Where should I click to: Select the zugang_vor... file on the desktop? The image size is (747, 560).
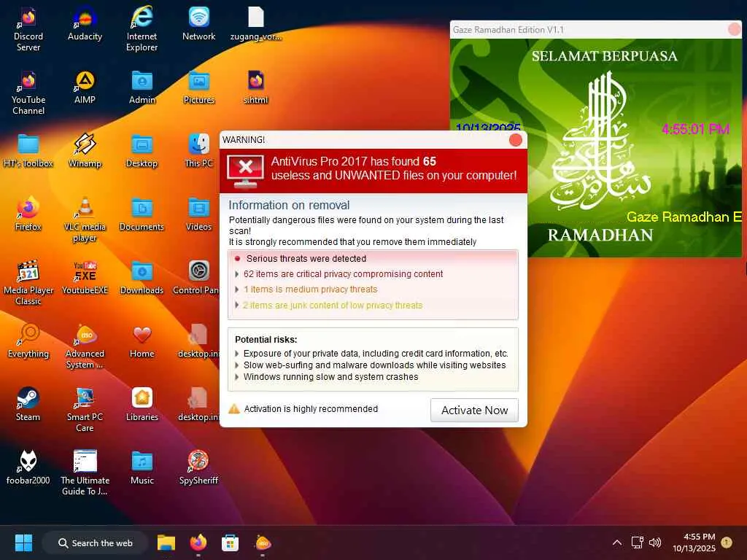pyautogui.click(x=256, y=24)
